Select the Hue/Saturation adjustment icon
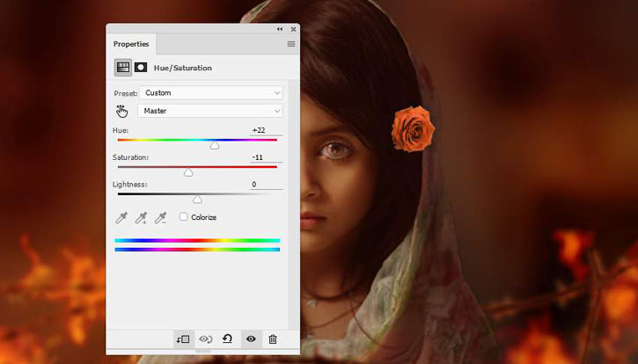The width and height of the screenshot is (638, 364). (123, 68)
